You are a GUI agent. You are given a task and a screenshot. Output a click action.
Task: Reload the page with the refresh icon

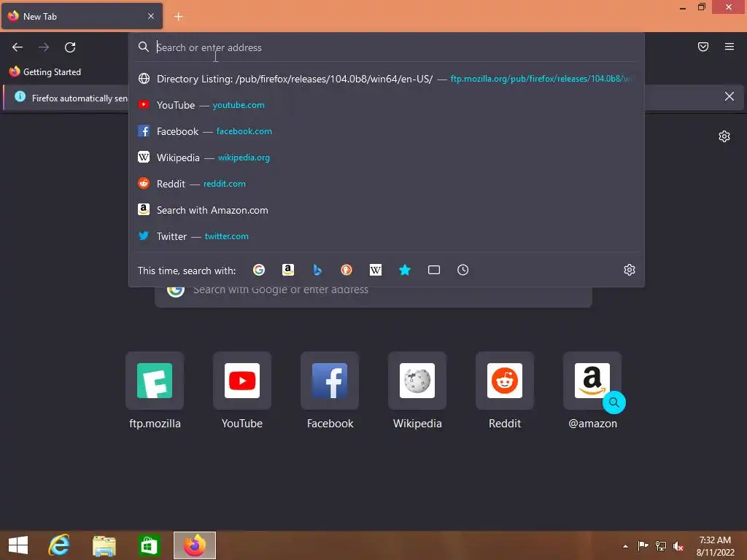tap(70, 47)
